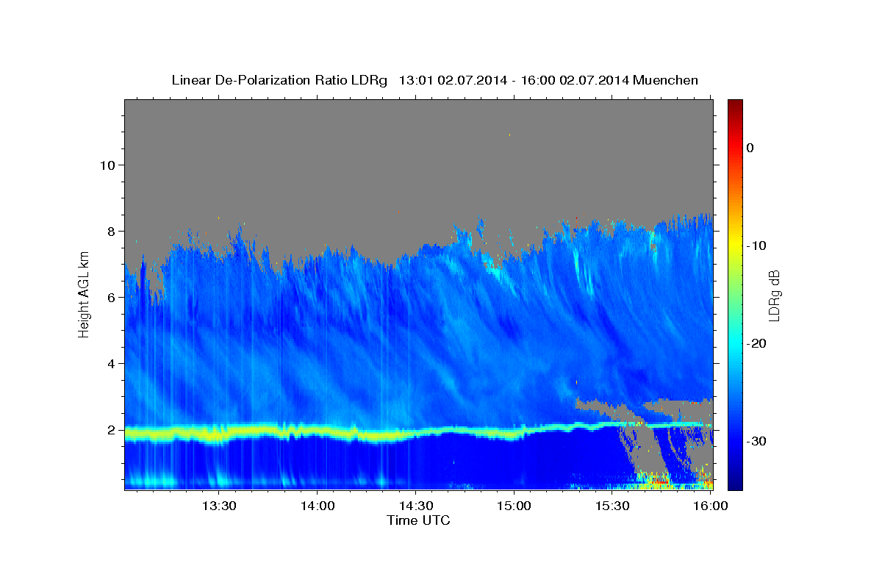882x588 pixels.
Task: Click the 14:00 time tick label
Action: coord(318,506)
